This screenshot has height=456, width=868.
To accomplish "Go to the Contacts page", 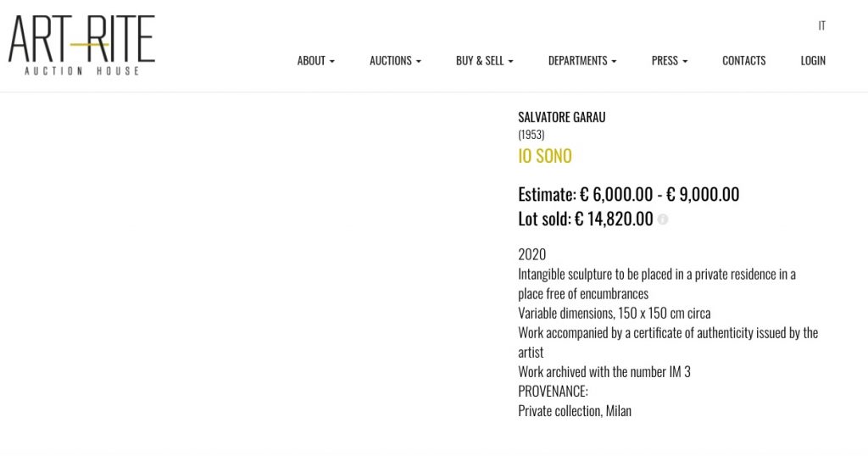I will [x=743, y=60].
